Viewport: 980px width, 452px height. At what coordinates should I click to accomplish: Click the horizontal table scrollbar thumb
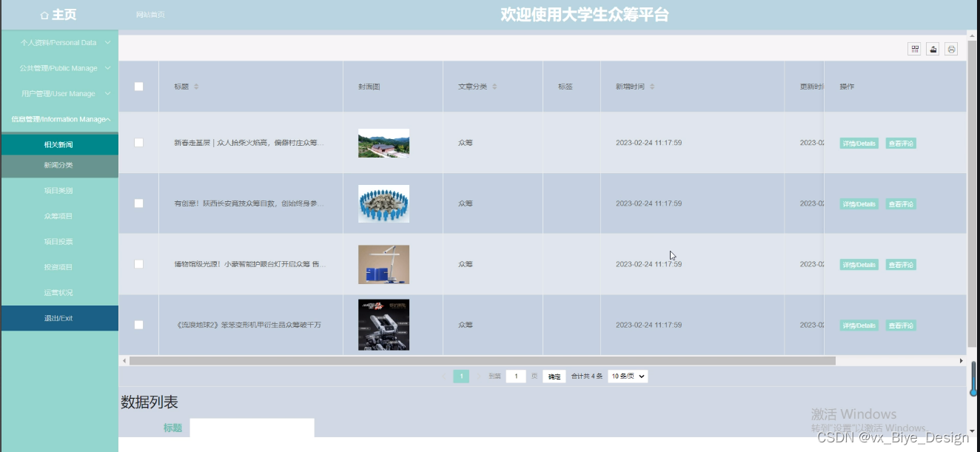point(482,361)
